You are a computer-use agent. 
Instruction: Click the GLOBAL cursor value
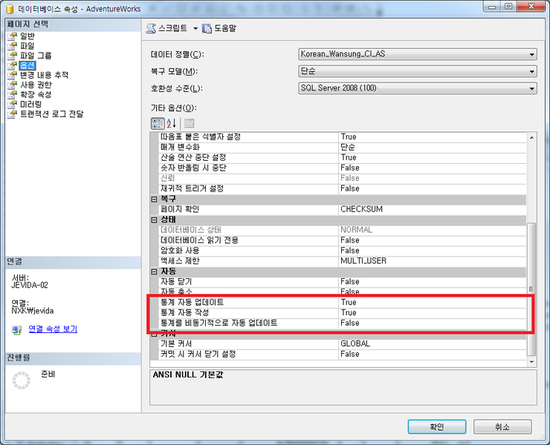[x=355, y=344]
